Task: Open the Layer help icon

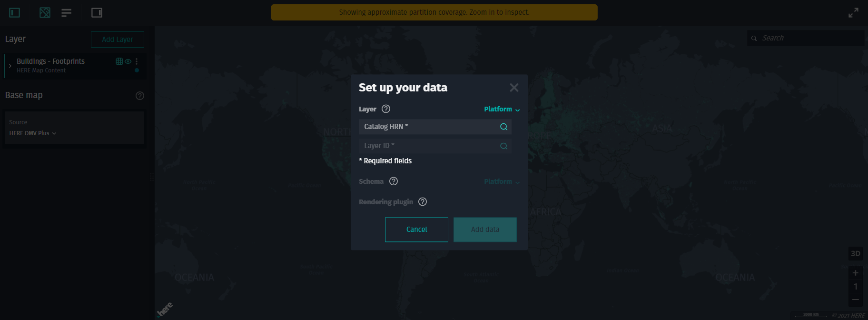Action: (386, 109)
